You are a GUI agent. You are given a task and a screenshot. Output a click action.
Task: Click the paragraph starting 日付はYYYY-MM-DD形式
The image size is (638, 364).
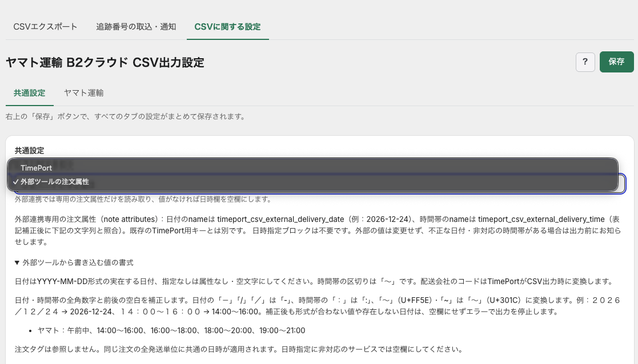click(315, 281)
